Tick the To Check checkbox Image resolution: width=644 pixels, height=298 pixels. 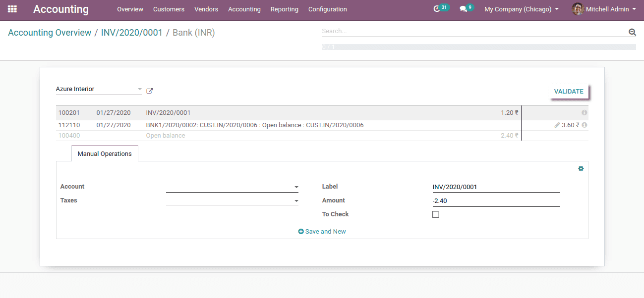[x=436, y=214]
